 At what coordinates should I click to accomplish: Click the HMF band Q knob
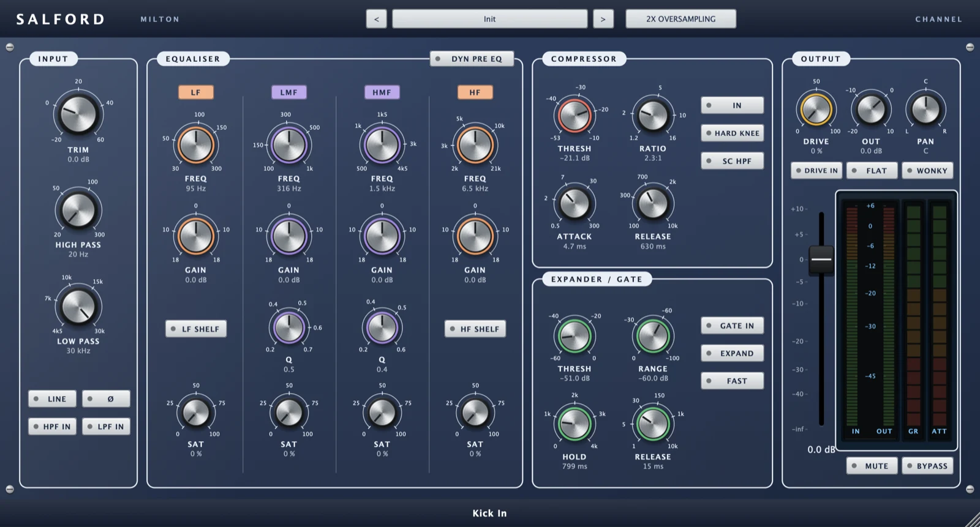[382, 327]
